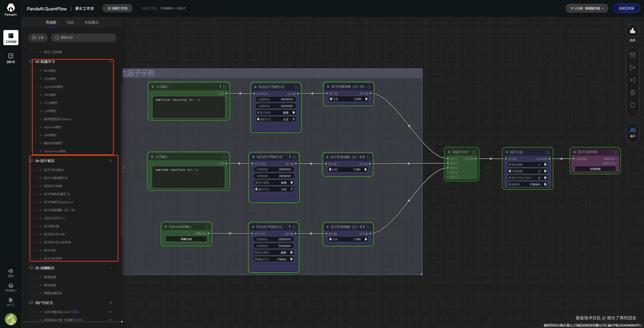The width and height of the screenshot is (644, 328).
Task: Toggle status dot on Python代码输入 node
Action: point(166,227)
